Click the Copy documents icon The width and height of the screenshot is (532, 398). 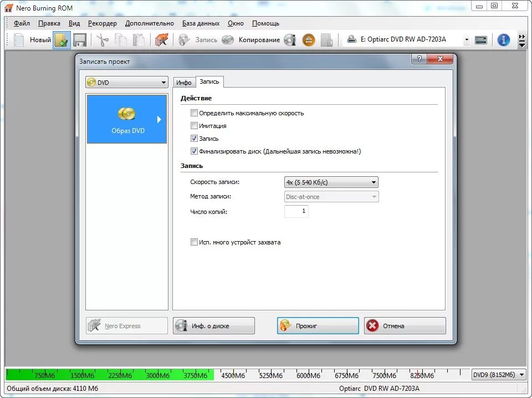[120, 40]
